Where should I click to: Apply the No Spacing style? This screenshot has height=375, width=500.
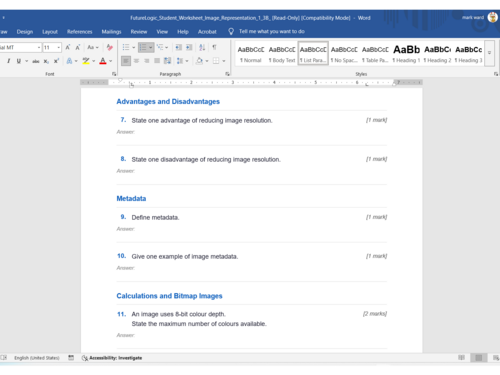tap(344, 53)
